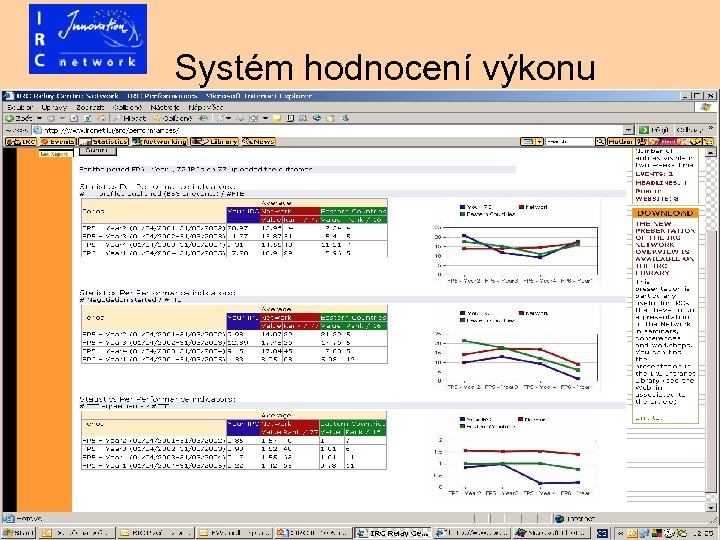Click the Internet zone status bar indicator
The width and height of the screenshot is (720, 540).
pos(576,518)
